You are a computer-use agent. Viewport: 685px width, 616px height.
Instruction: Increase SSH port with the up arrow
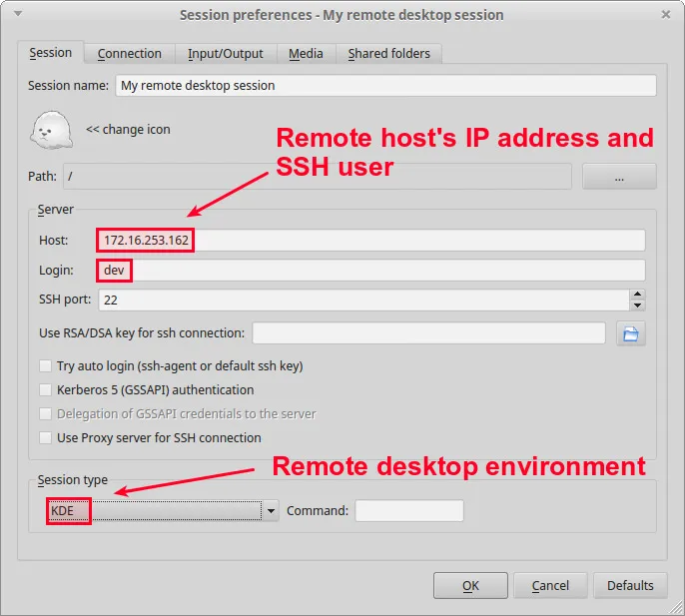pos(637,295)
